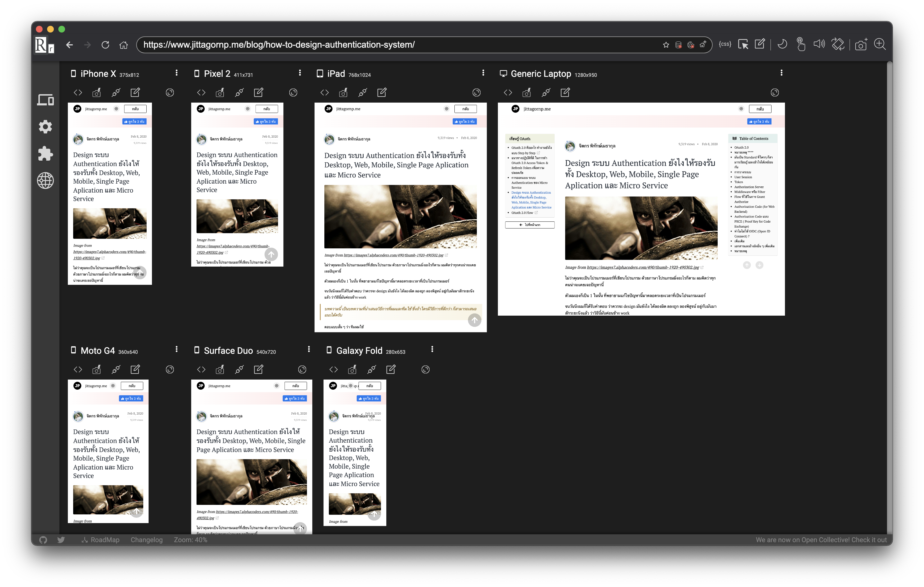Image resolution: width=924 pixels, height=587 pixels.
Task: Expand Galaxy Fold options menu
Action: tap(432, 349)
